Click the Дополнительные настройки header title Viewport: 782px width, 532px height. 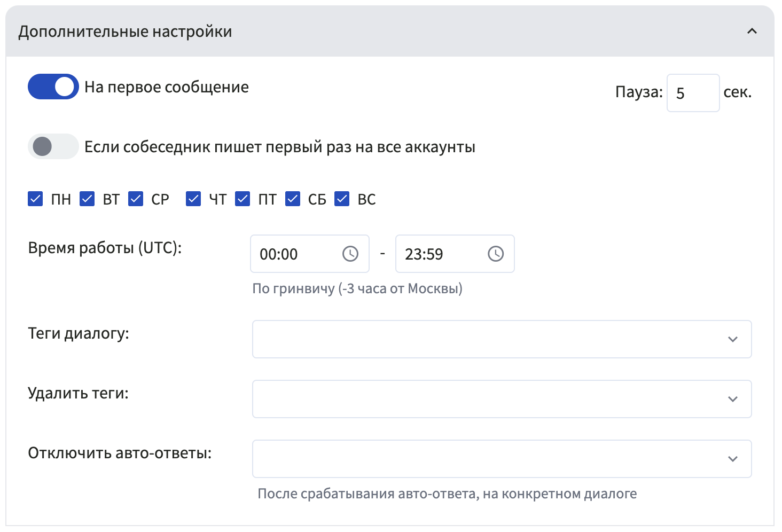(x=125, y=32)
